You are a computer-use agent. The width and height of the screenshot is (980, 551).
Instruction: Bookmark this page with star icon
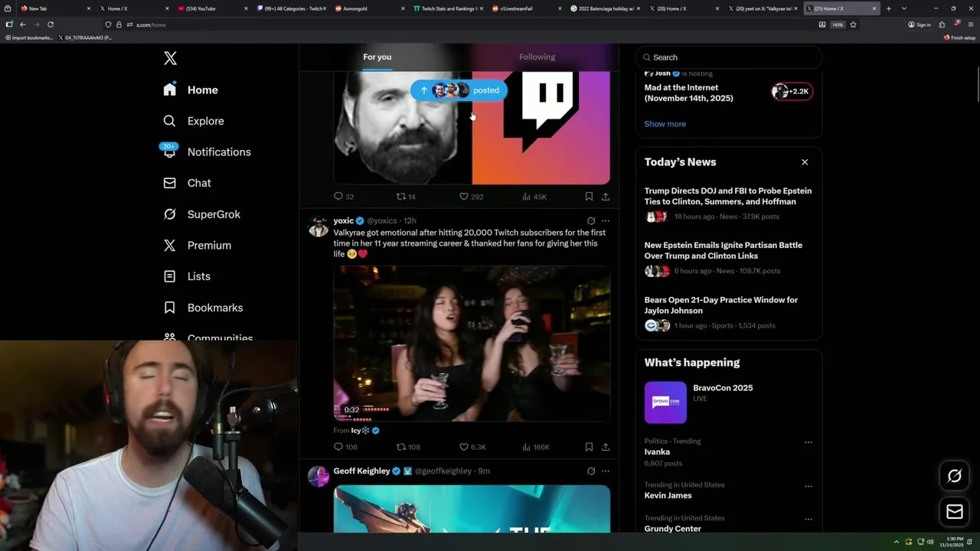coord(853,24)
